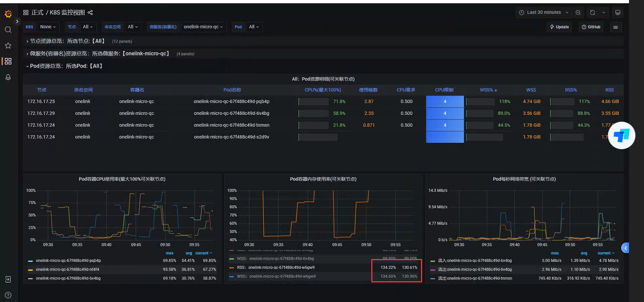Viewport: 644px width, 302px height.
Task: Open starred dashboards icon
Action: pyautogui.click(x=8, y=45)
